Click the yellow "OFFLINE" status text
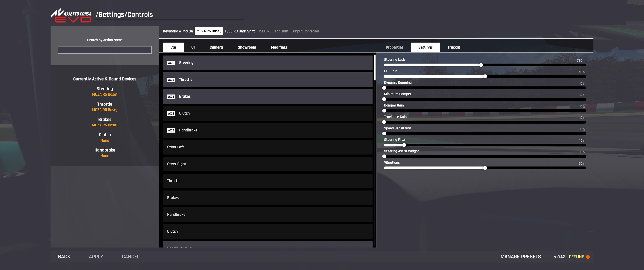644x270 pixels. (x=576, y=257)
